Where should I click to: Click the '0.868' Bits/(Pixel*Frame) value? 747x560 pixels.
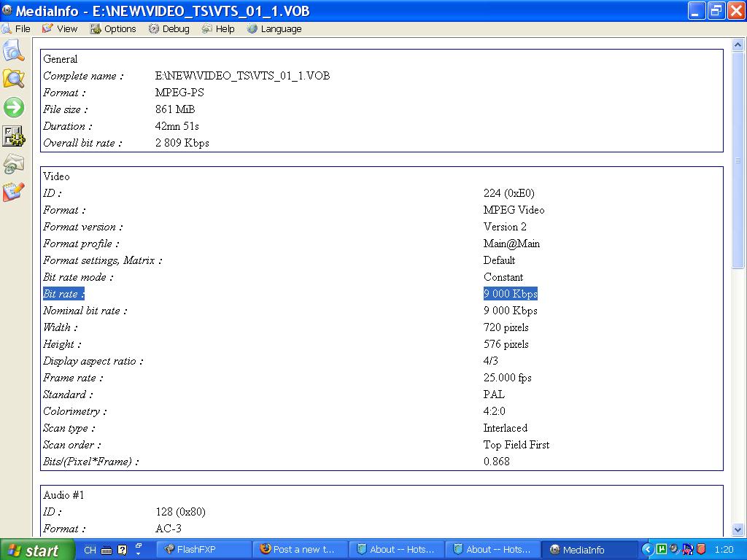[x=496, y=462]
